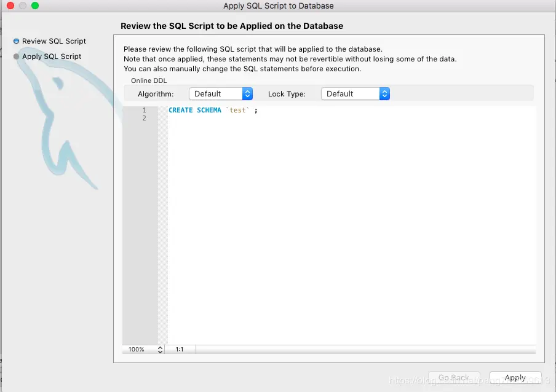Close the Apply SQL Script window
This screenshot has height=392, width=556.
10,6
